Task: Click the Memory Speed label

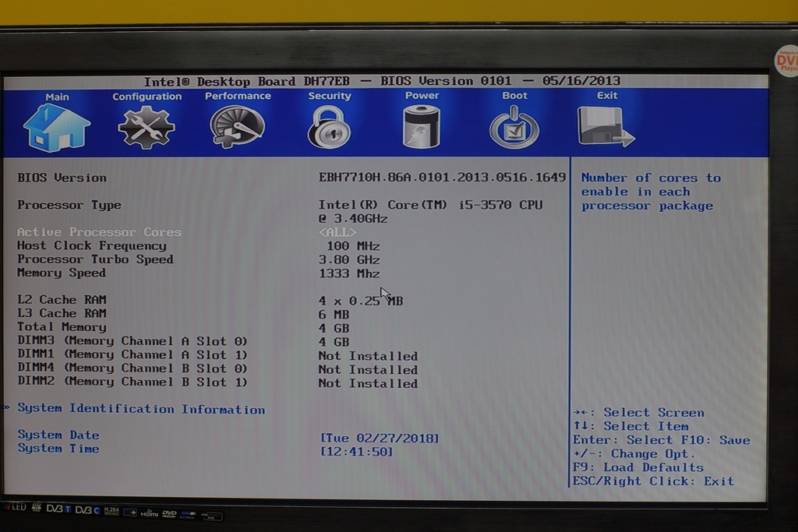Action: click(x=62, y=273)
